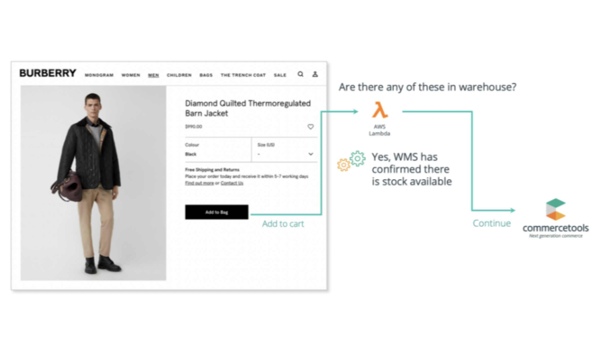The width and height of the screenshot is (603, 364).
Task: Open the Monogram menu item
Action: point(99,75)
